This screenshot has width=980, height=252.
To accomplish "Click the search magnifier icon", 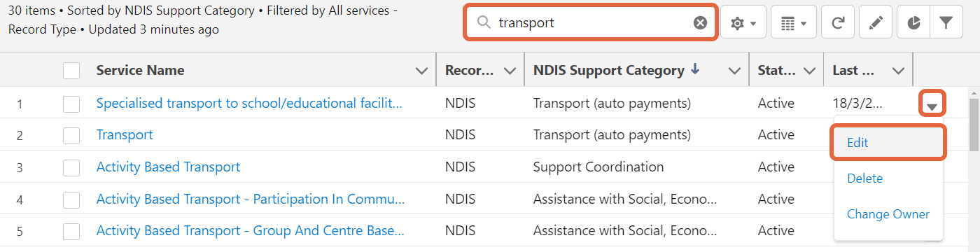I will point(483,23).
